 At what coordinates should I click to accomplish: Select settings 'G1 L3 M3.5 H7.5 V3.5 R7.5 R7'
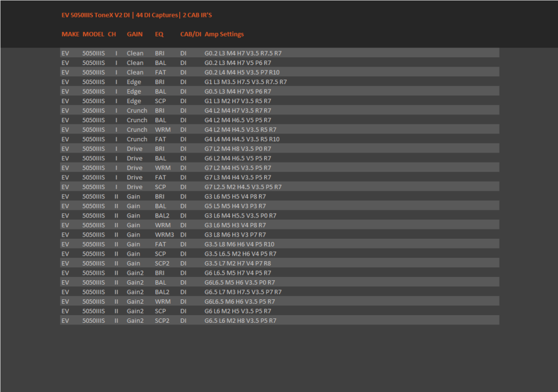(246, 82)
